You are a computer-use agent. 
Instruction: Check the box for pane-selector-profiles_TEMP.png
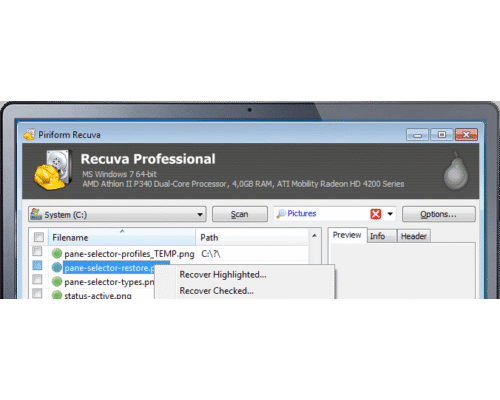tap(37, 251)
